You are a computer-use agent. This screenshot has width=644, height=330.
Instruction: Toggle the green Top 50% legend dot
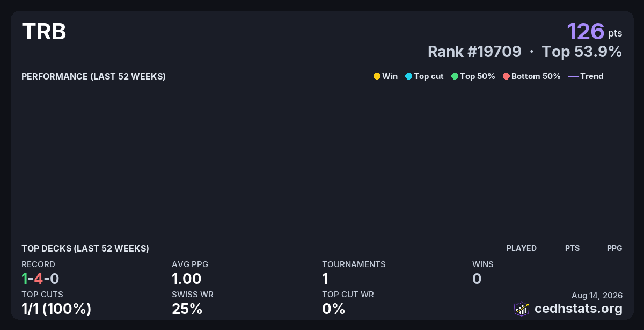click(x=455, y=76)
